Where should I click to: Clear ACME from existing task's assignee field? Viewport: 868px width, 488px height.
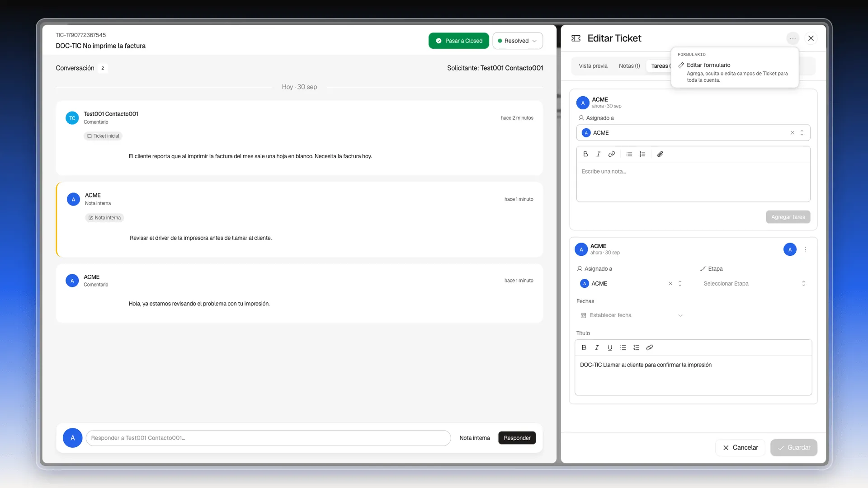(x=670, y=284)
